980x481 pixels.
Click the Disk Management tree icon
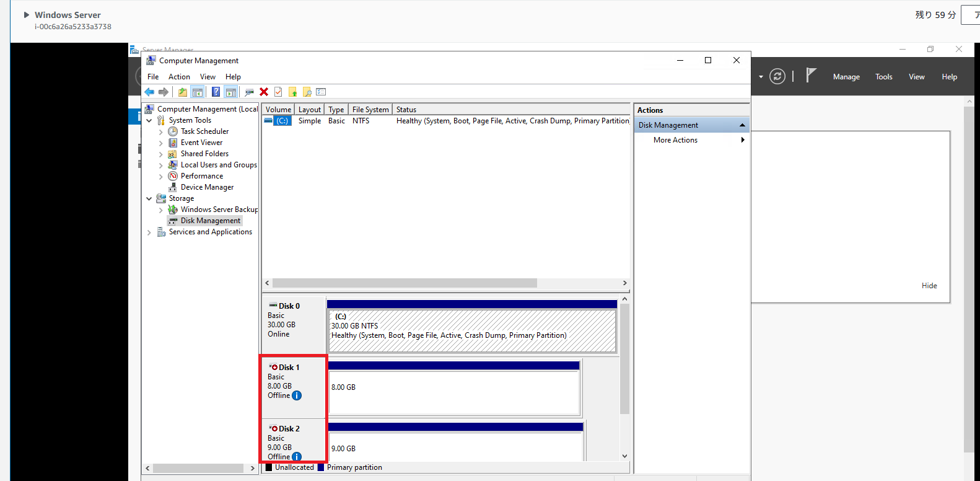(x=173, y=221)
